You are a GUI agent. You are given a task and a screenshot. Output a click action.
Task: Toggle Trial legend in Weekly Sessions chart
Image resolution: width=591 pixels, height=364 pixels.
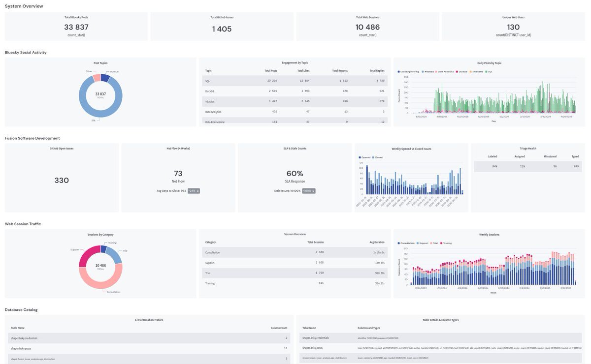point(434,243)
